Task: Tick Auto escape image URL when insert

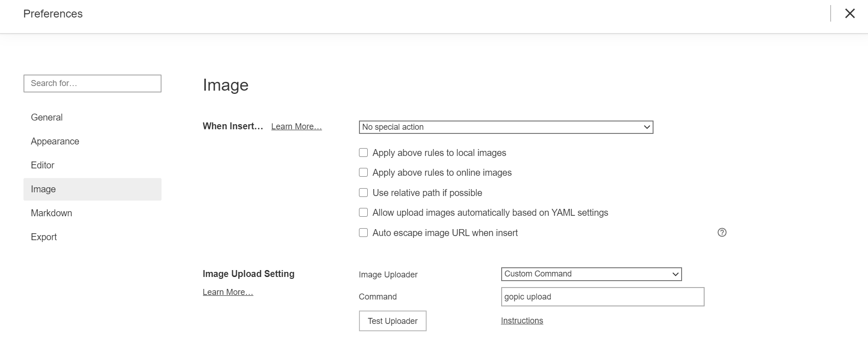Action: [364, 233]
